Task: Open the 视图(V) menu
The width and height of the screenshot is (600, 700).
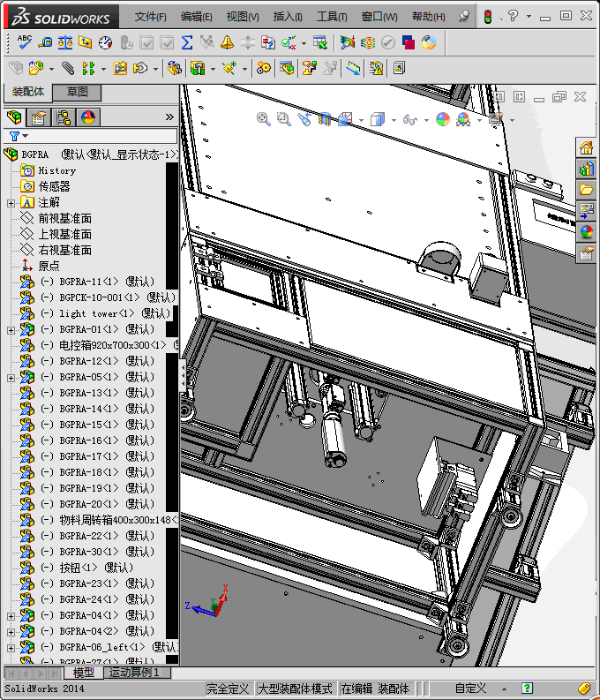Action: (x=243, y=17)
